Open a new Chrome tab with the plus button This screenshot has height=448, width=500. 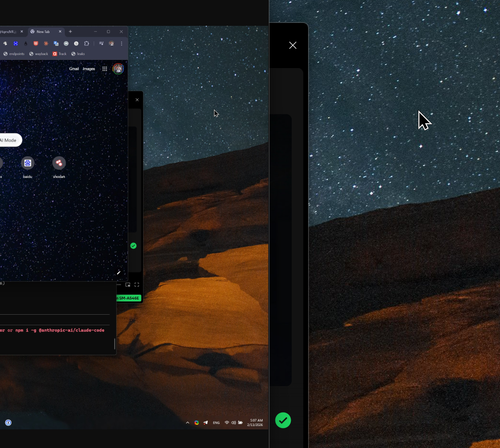(x=70, y=32)
